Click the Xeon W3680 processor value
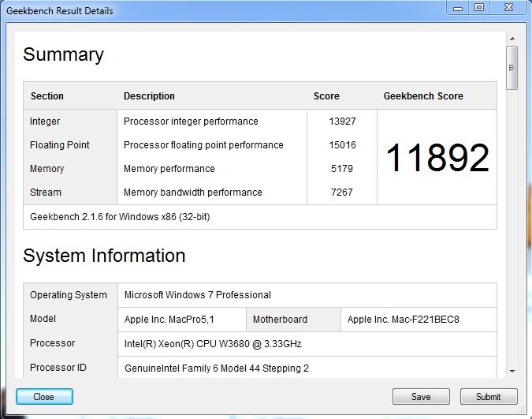Viewport: 532px width, 419px height. coord(213,344)
